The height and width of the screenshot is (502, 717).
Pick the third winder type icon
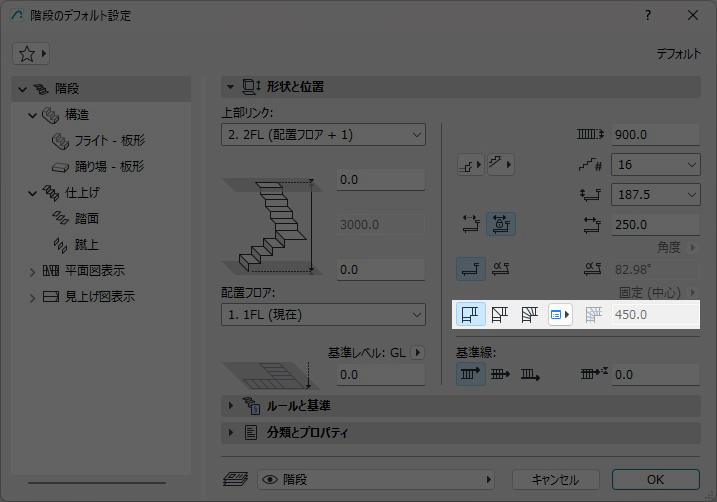point(529,314)
